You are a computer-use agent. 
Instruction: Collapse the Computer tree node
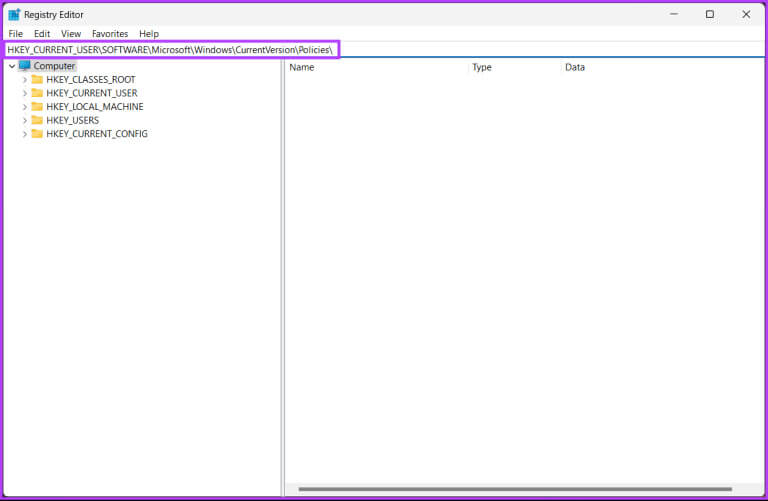(x=12, y=66)
